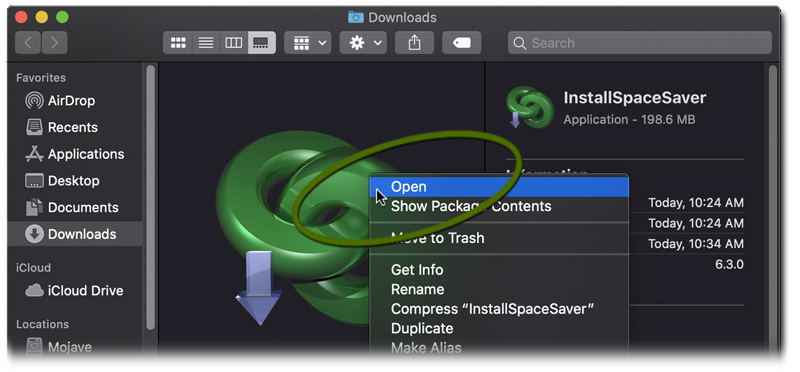Switch to column view

(234, 43)
